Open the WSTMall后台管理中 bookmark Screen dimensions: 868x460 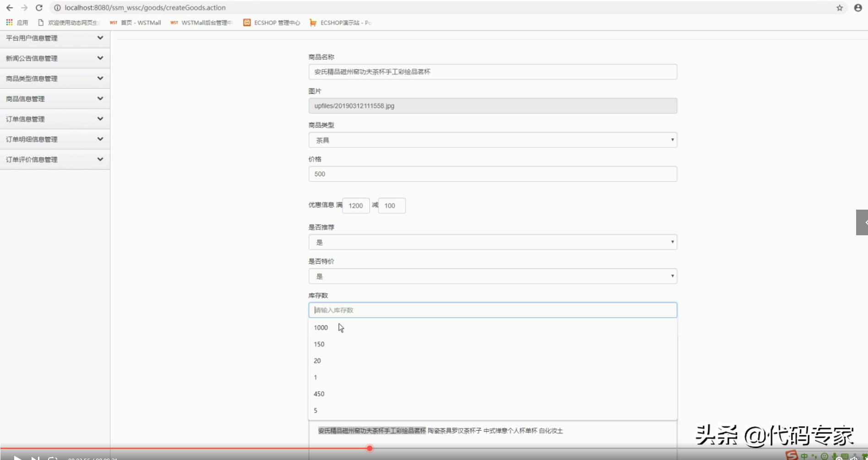(201, 22)
